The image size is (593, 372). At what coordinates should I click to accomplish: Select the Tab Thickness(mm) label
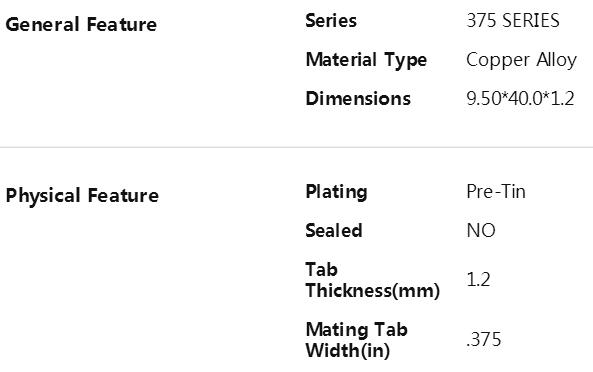373,280
